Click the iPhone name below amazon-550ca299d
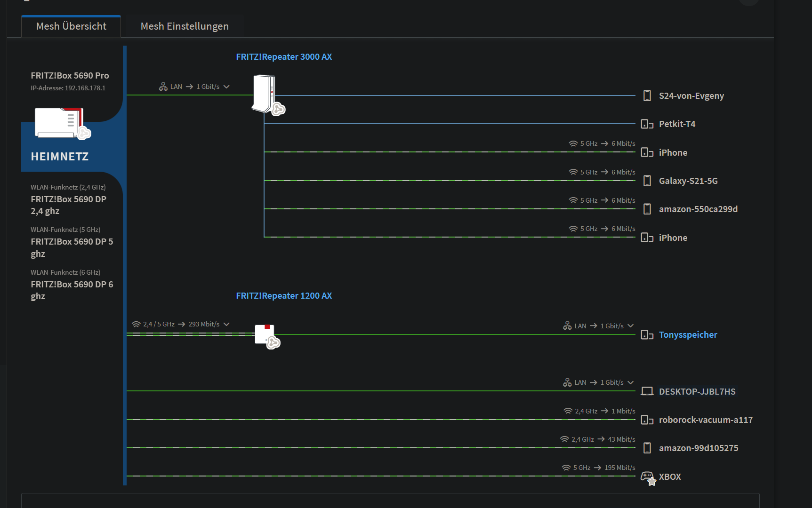The image size is (812, 508). (673, 238)
